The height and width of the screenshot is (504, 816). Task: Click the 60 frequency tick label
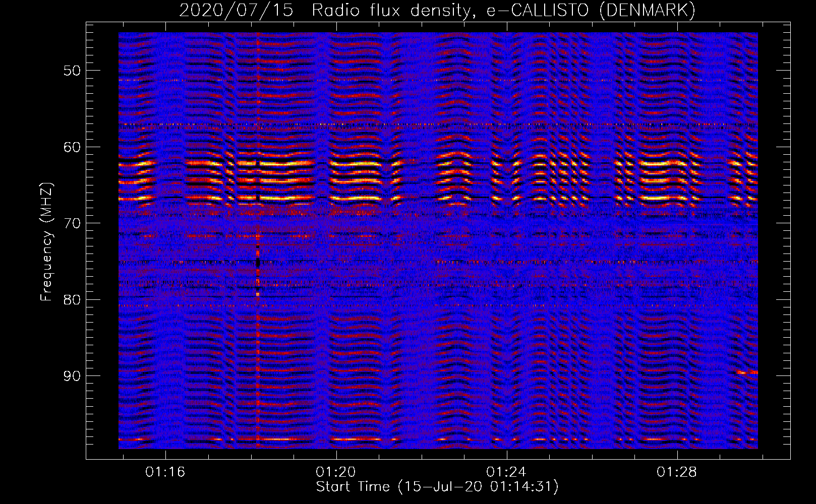click(72, 147)
